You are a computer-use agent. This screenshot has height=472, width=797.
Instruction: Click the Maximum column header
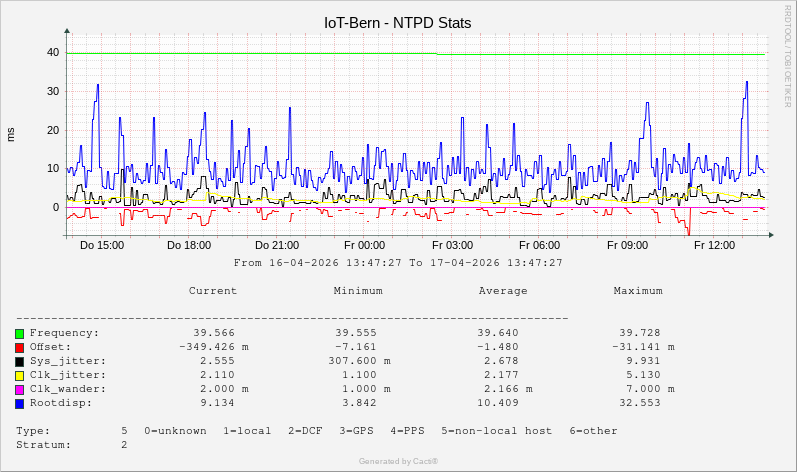coord(638,291)
